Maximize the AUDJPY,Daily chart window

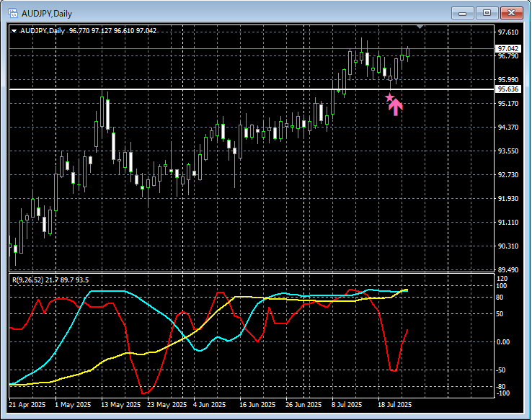pyautogui.click(x=487, y=13)
